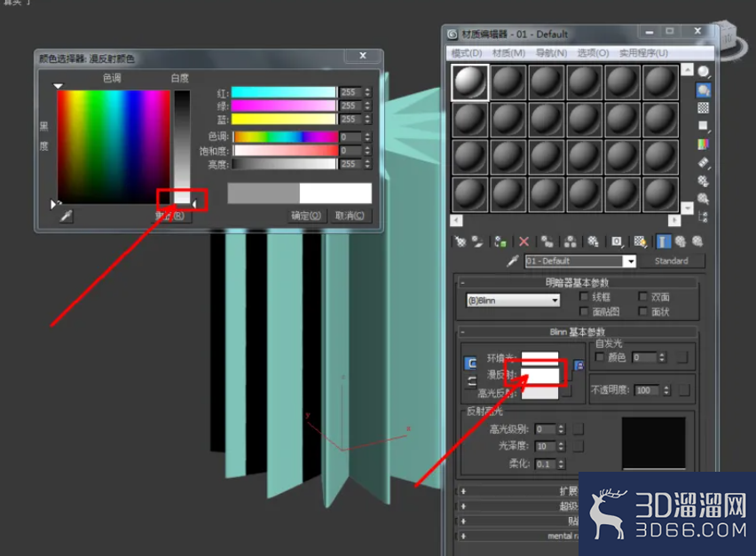This screenshot has height=556, width=756.
Task: Collapse 明暗器基本参数 rollout
Action: (x=577, y=282)
